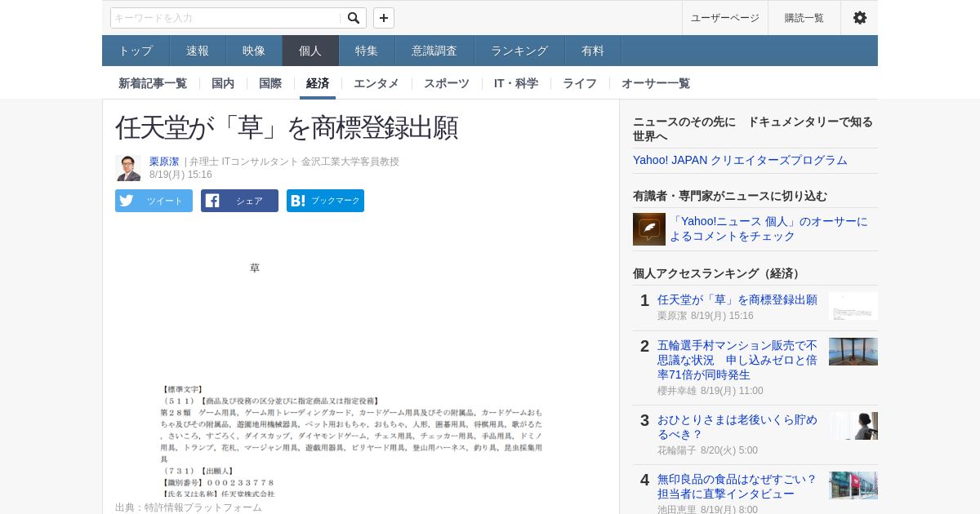
Task: Open rank 4 article 無印良品の食品
Action: 737,486
